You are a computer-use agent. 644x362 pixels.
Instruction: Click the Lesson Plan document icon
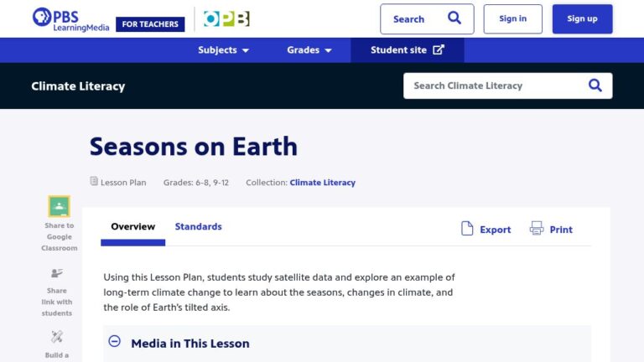click(94, 181)
